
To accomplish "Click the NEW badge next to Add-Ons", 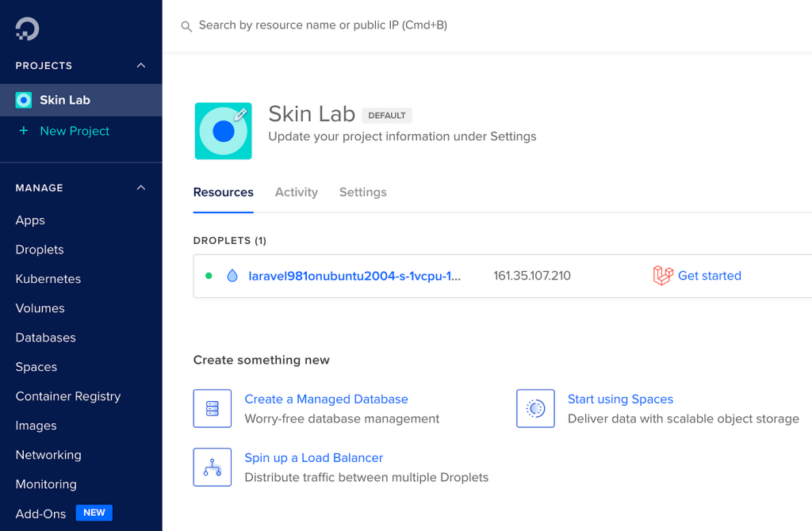I will pos(94,512).
